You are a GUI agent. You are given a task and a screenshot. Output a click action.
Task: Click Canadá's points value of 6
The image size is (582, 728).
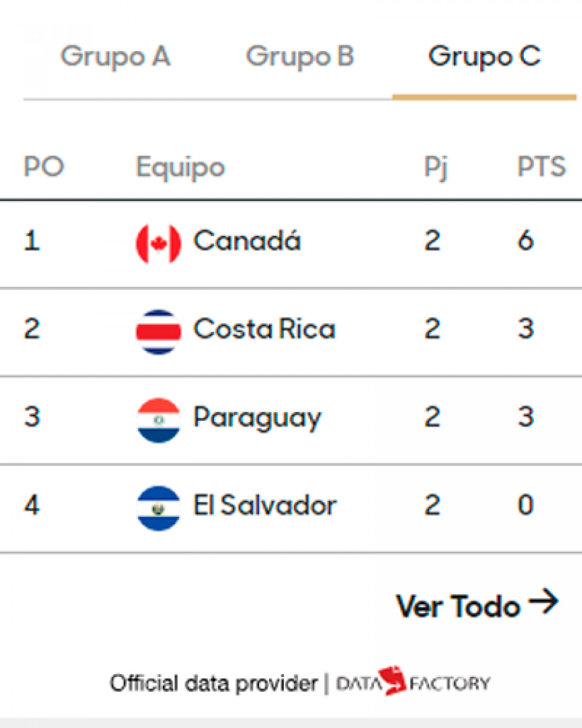[525, 241]
